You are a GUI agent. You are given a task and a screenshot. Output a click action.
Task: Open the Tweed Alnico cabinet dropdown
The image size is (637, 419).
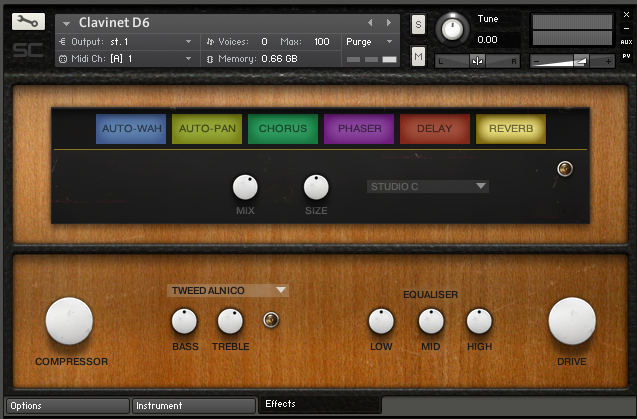[228, 290]
